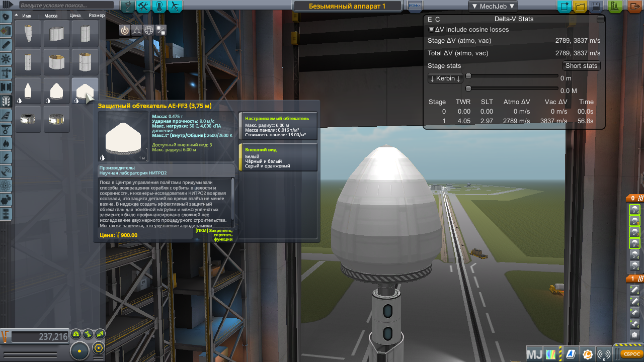Exit the Vehicle Assembly Building

pos(634,7)
